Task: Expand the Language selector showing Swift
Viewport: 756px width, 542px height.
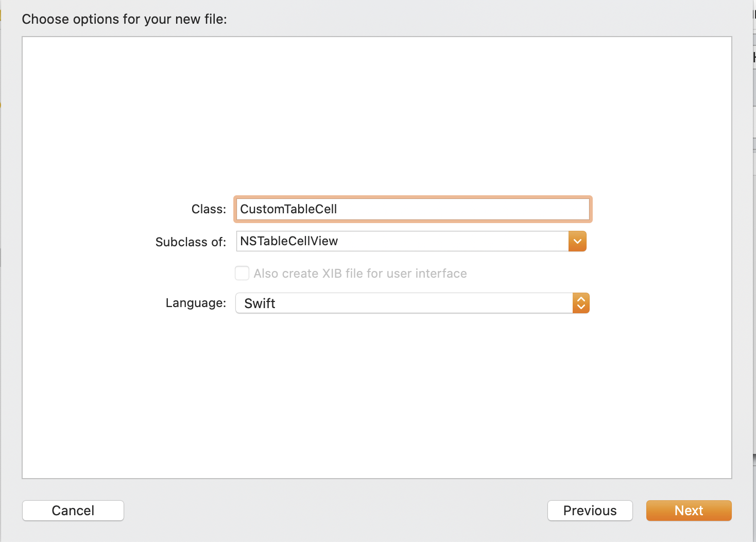Action: pyautogui.click(x=581, y=303)
